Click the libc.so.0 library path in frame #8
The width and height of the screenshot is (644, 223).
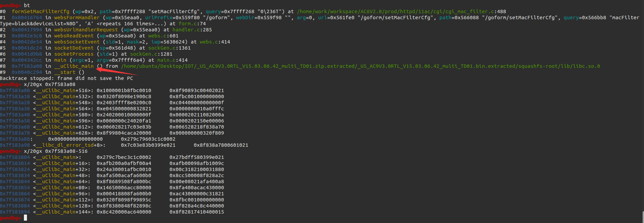[x=361, y=66]
